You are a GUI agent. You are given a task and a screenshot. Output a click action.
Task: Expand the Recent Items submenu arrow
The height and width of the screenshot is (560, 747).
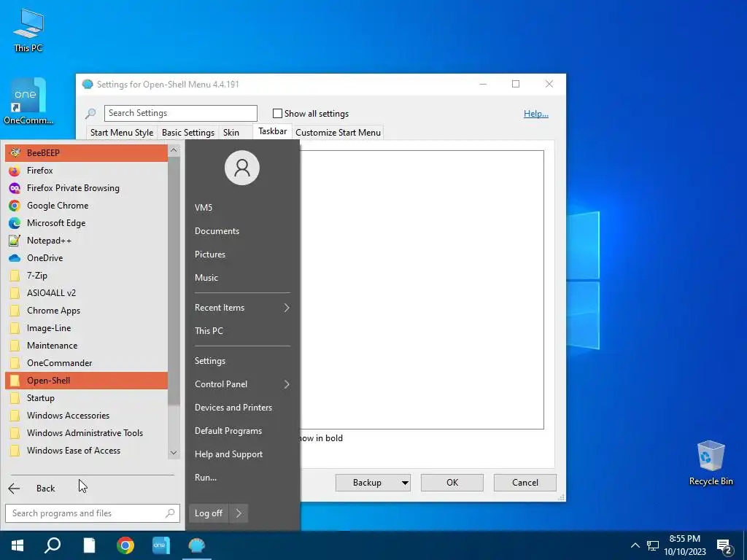tap(287, 308)
